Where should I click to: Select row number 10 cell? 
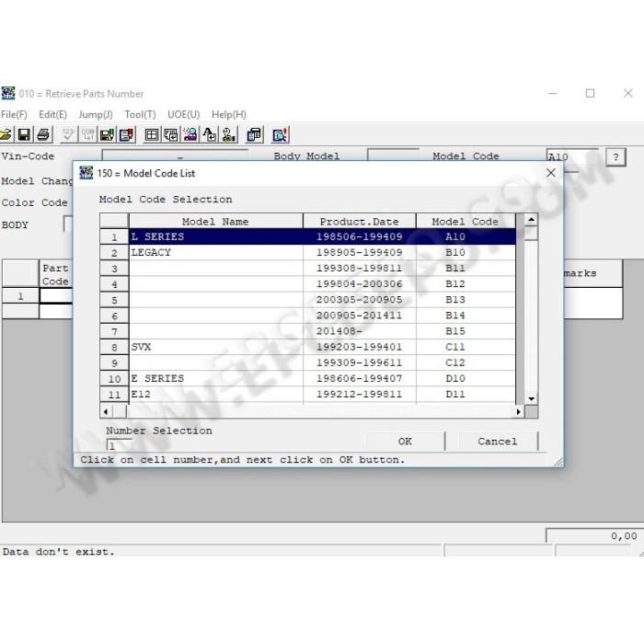click(114, 379)
